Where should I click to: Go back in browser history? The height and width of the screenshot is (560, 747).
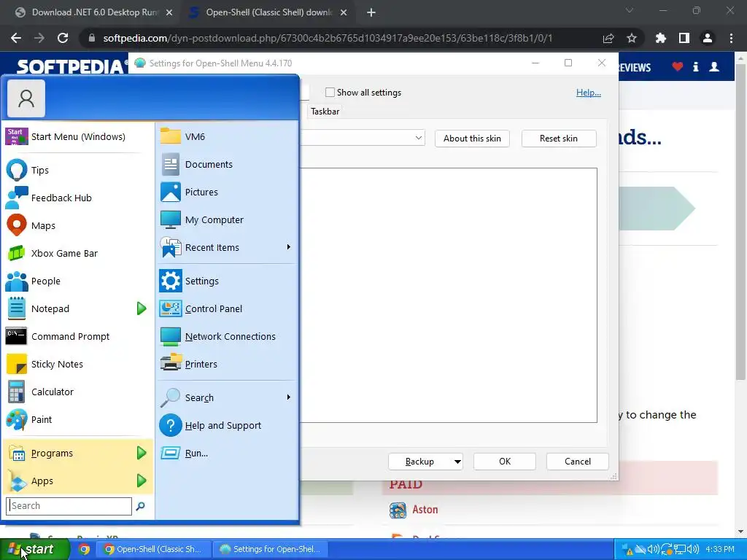pos(16,38)
